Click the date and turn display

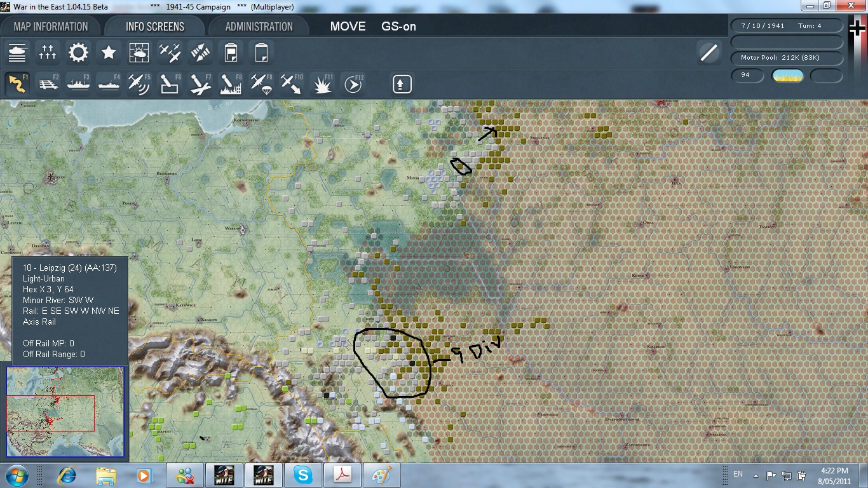click(787, 26)
